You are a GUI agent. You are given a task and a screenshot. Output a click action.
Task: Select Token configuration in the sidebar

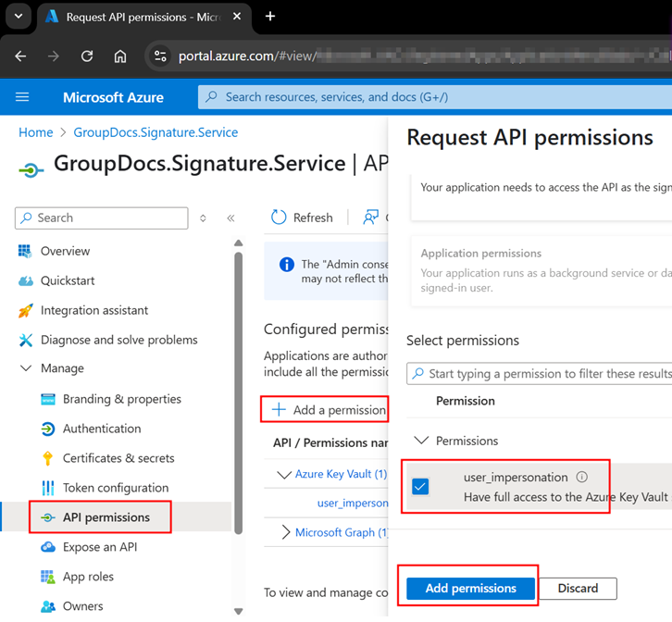(x=115, y=488)
